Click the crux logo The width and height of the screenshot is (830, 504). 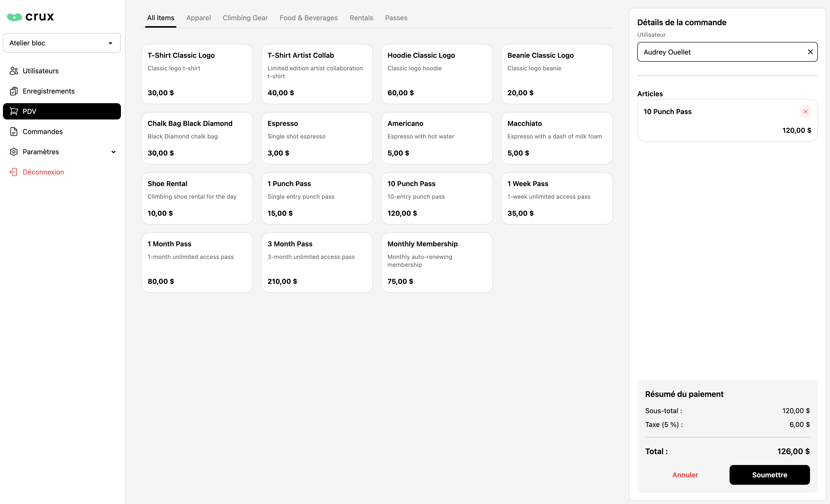30,17
